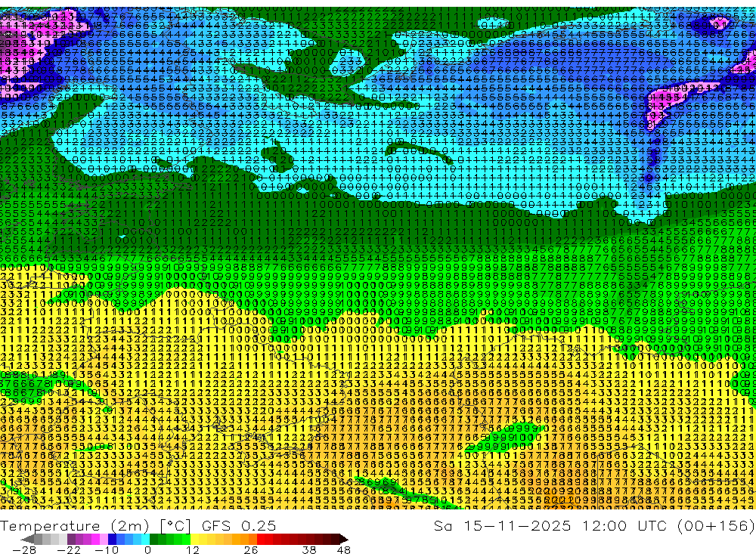The height and width of the screenshot is (554, 756).
Task: Click the '-10' legend value
Action: pos(107,550)
